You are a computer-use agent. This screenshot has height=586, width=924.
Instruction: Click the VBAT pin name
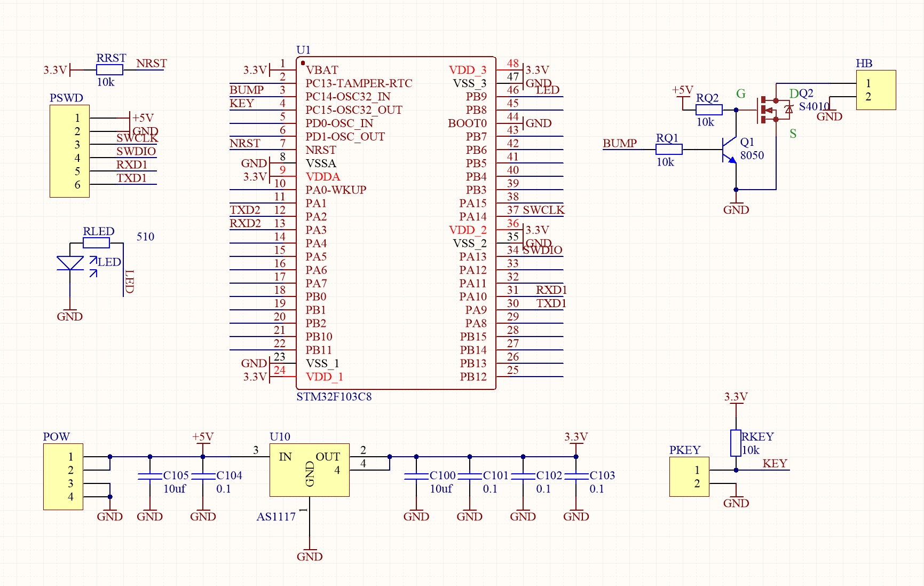(x=322, y=70)
